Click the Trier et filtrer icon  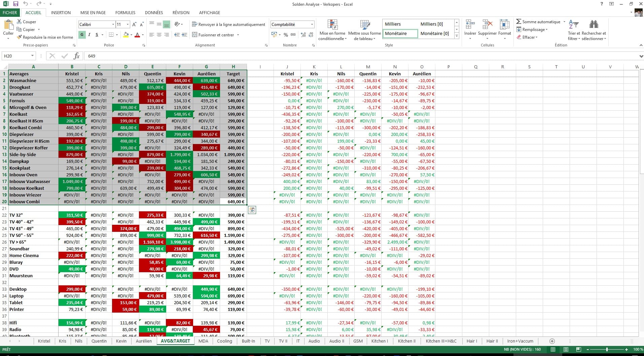tap(573, 25)
